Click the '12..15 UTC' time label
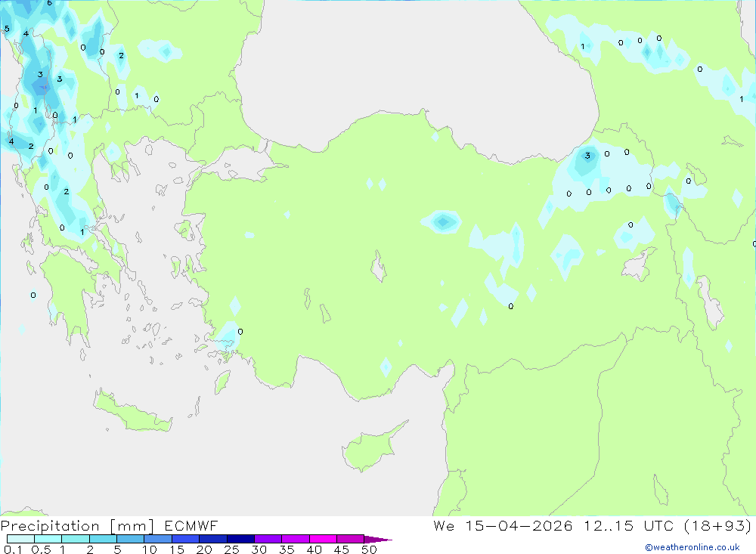Screen dimensions: 756x554 click(628, 525)
